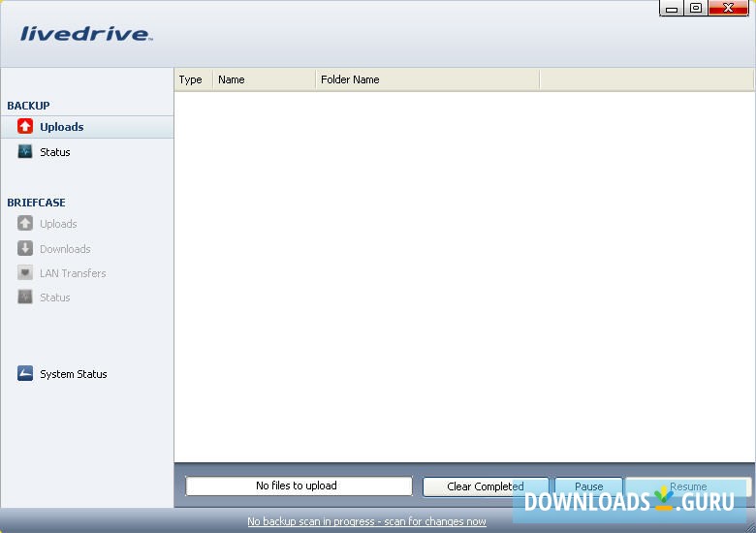Click the Briefcase Downloads arrow icon

click(x=25, y=248)
